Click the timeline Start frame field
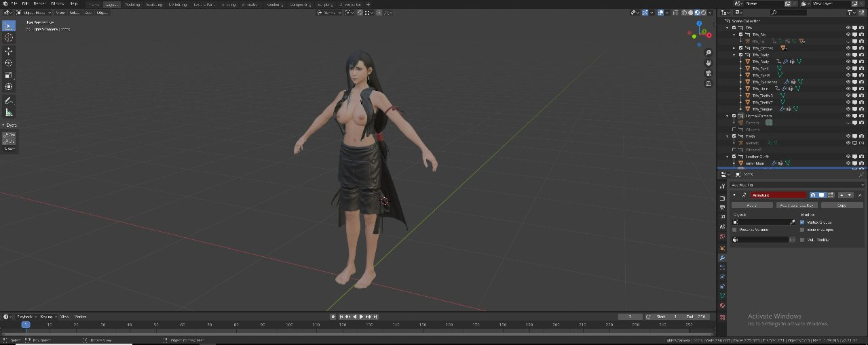868x345 pixels. [x=667, y=317]
